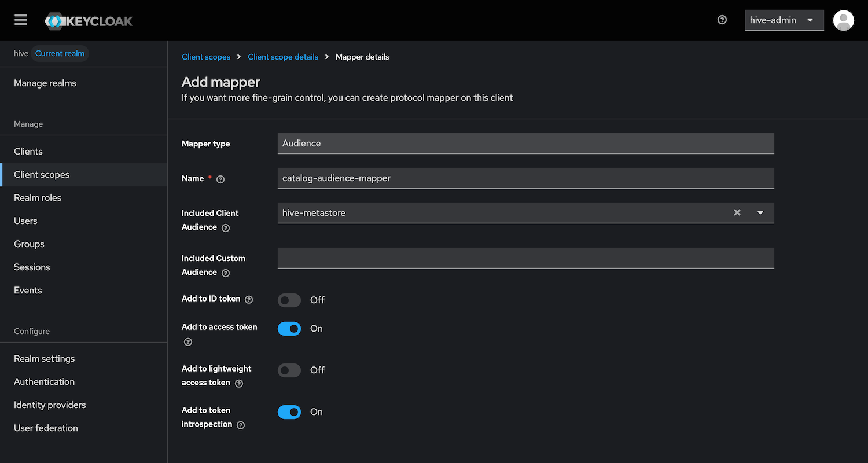Show help for Included Client Audience
This screenshot has width=868, height=463.
[x=226, y=228]
